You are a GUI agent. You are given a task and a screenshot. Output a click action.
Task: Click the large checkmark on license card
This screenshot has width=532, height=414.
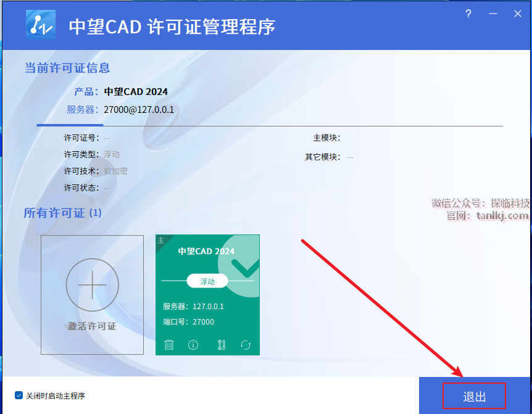pos(246,268)
